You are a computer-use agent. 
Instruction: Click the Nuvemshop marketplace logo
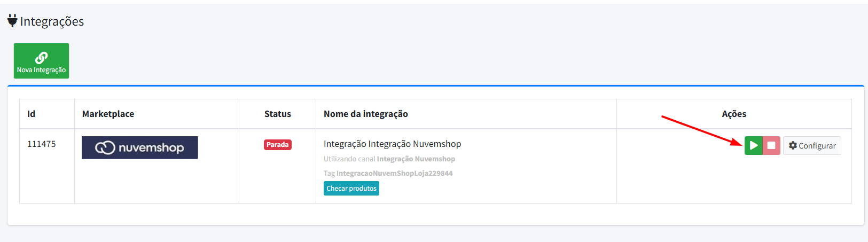click(139, 147)
